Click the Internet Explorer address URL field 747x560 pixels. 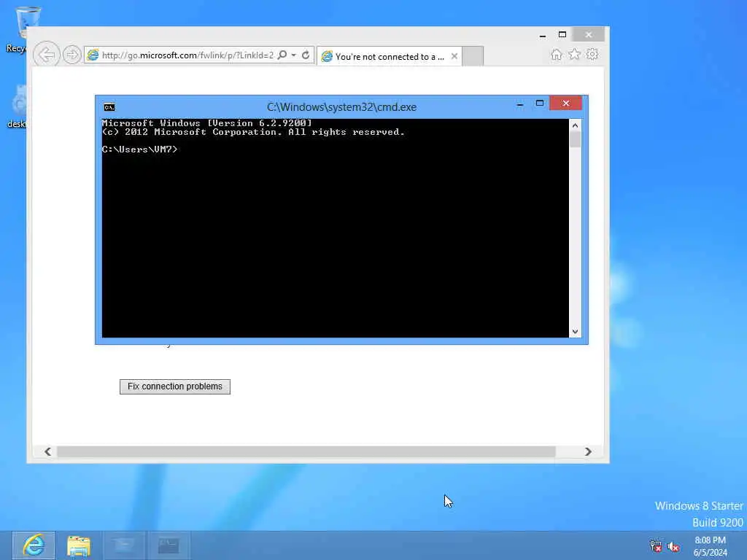[x=187, y=55]
